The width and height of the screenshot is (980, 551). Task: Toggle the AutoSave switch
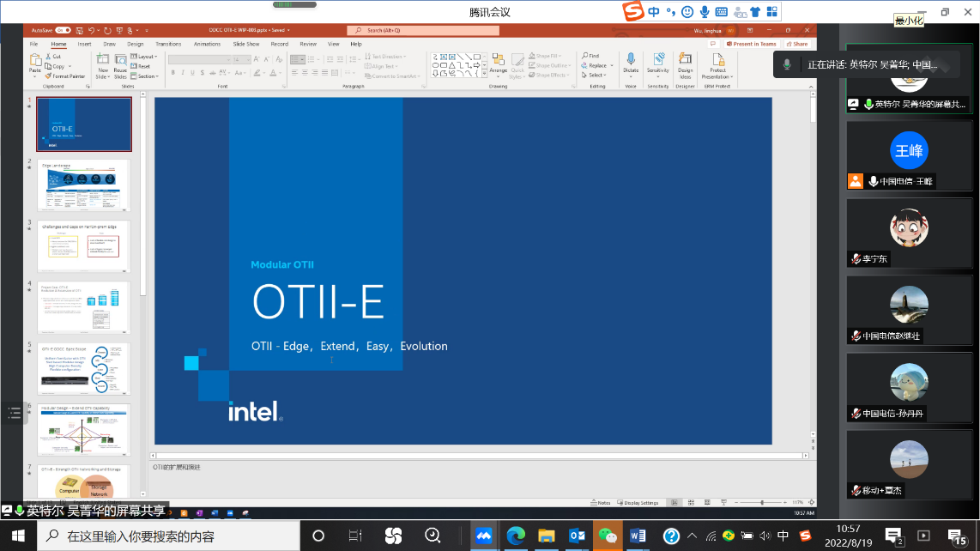click(x=63, y=30)
